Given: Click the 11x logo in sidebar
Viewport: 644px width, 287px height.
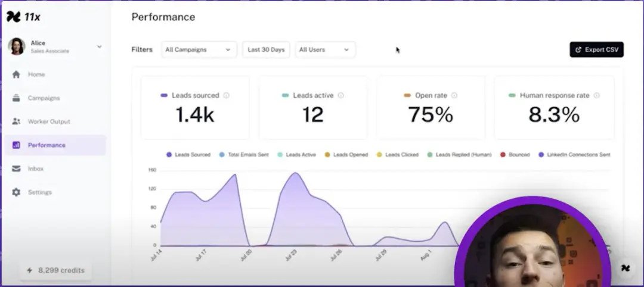Looking at the screenshot, I should [23, 17].
